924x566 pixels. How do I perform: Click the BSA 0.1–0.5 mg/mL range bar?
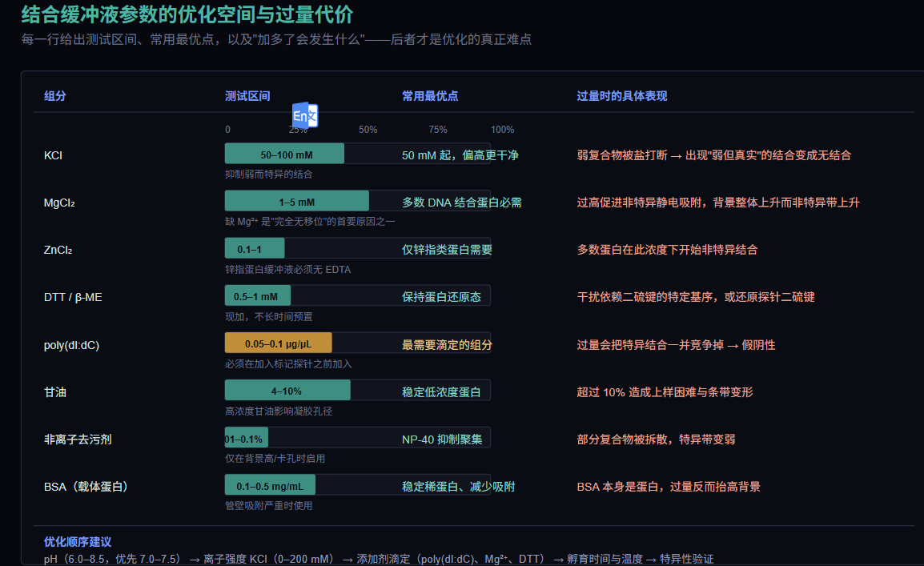(270, 484)
